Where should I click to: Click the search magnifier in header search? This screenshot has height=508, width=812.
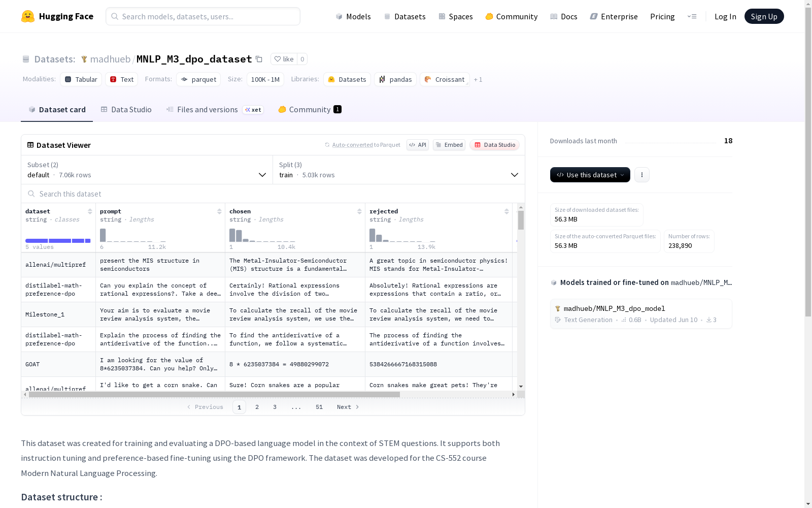[115, 16]
